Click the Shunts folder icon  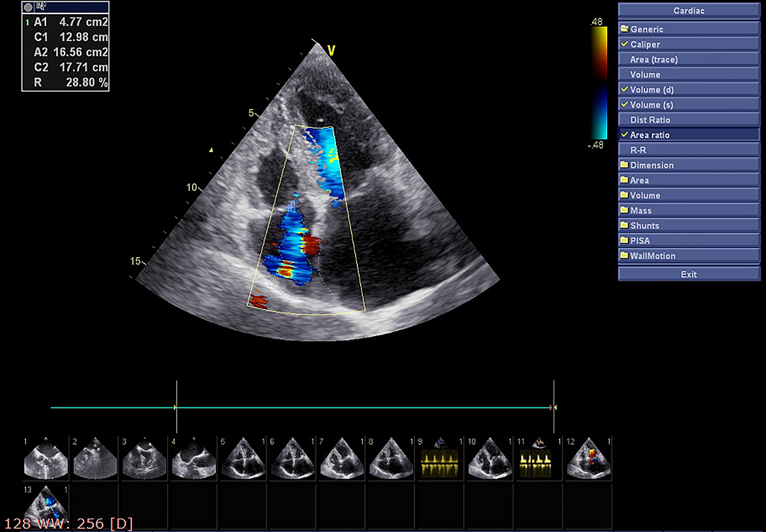624,225
